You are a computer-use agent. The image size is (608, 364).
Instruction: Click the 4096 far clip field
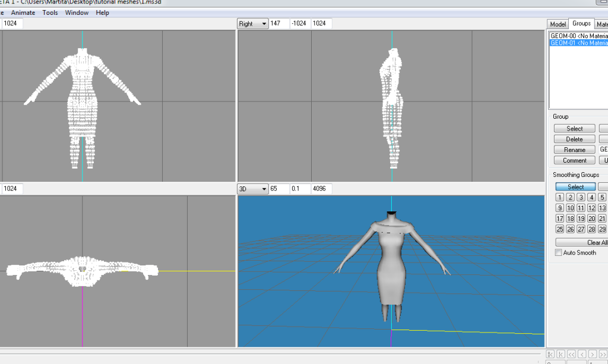tap(321, 189)
